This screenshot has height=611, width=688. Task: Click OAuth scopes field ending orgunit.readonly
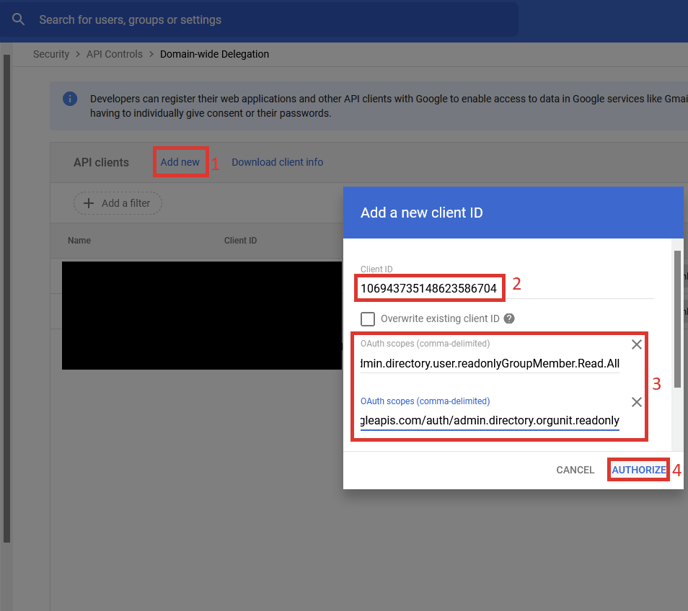[x=490, y=420]
